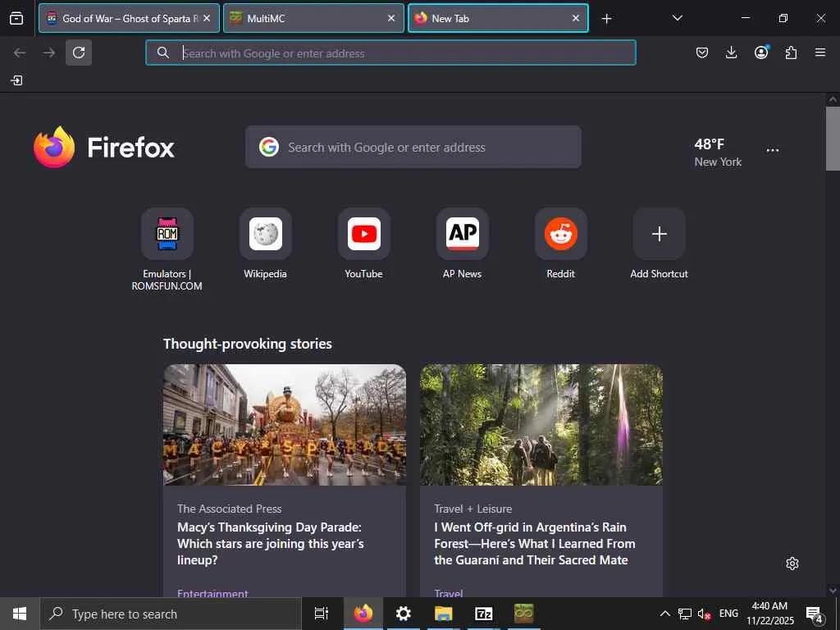Click the rain forest hikers thumbnail

click(541, 425)
